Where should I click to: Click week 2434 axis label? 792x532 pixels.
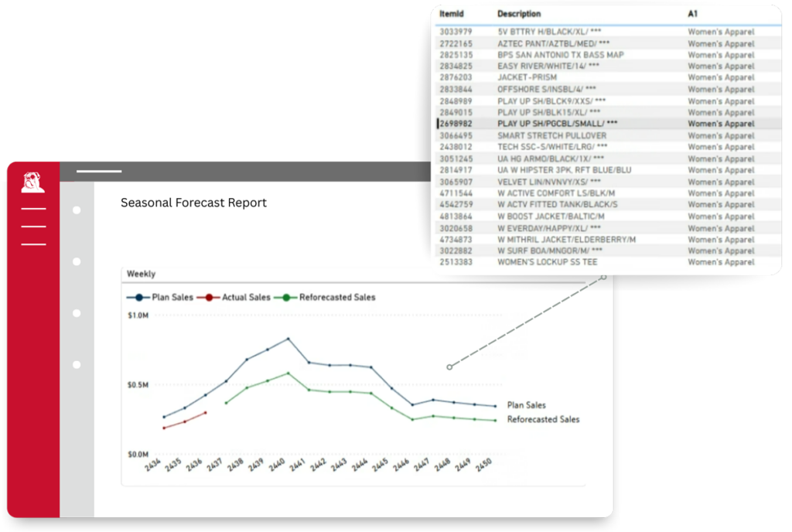(152, 465)
